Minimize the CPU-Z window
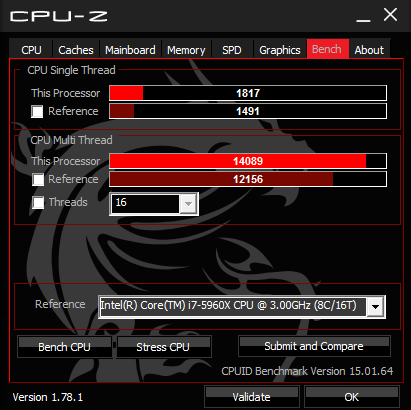411x410 pixels. [363, 16]
